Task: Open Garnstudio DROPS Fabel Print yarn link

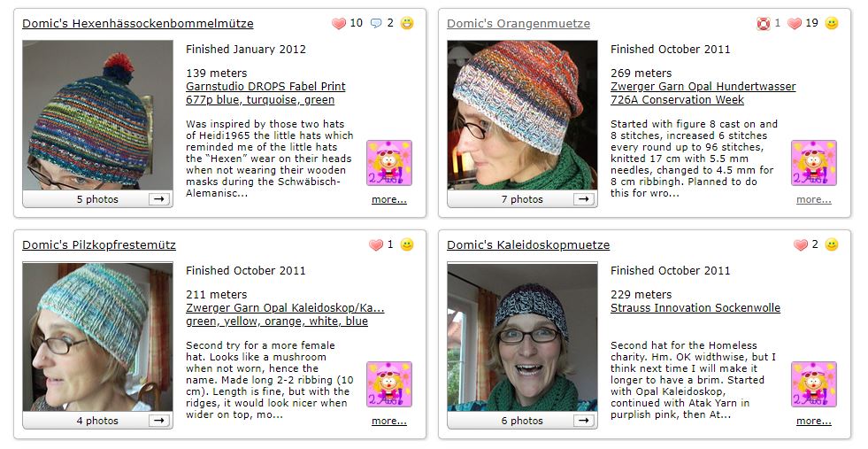Action: point(265,87)
